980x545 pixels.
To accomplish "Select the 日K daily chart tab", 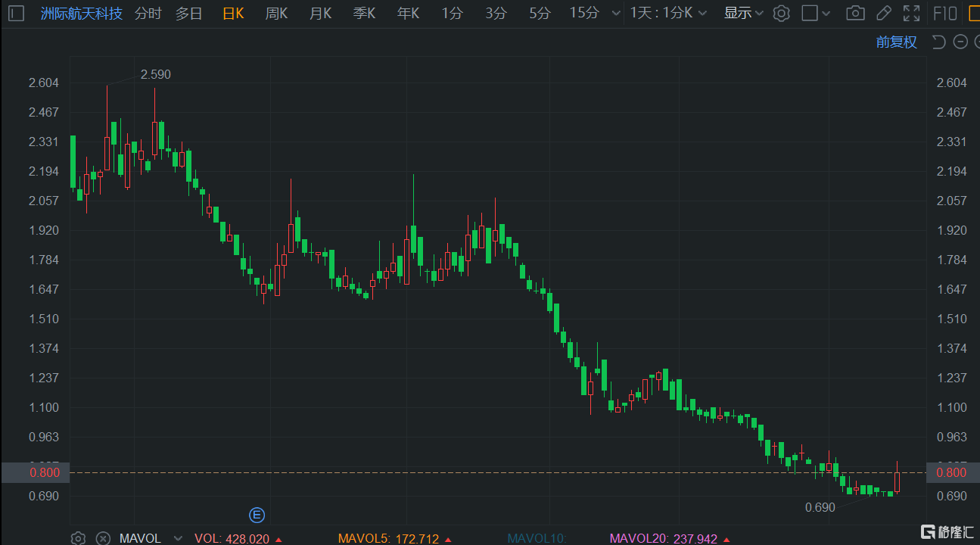I will click(x=233, y=13).
